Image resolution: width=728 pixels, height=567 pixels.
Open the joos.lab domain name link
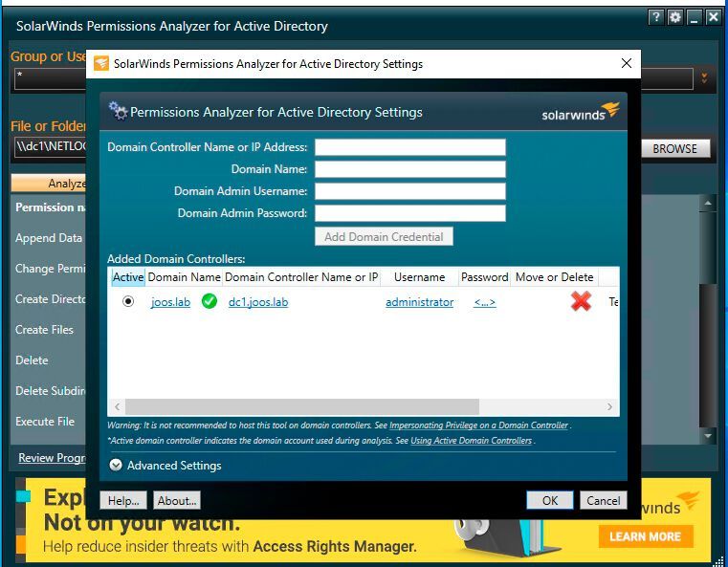(x=170, y=302)
